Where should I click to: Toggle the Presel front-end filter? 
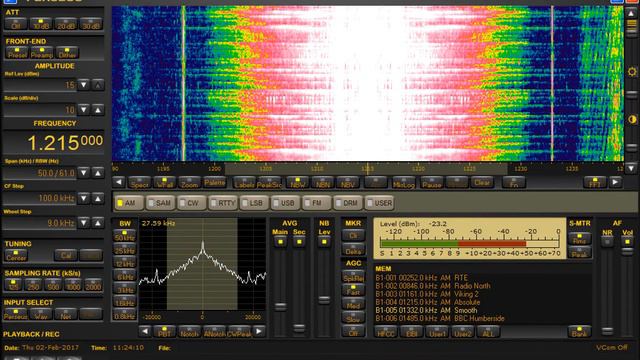(x=17, y=53)
